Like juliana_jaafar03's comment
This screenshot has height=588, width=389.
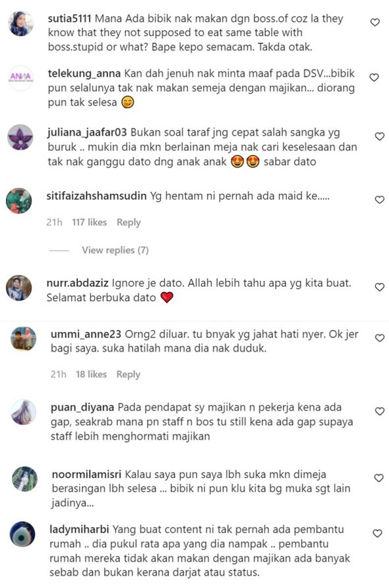pos(380,136)
